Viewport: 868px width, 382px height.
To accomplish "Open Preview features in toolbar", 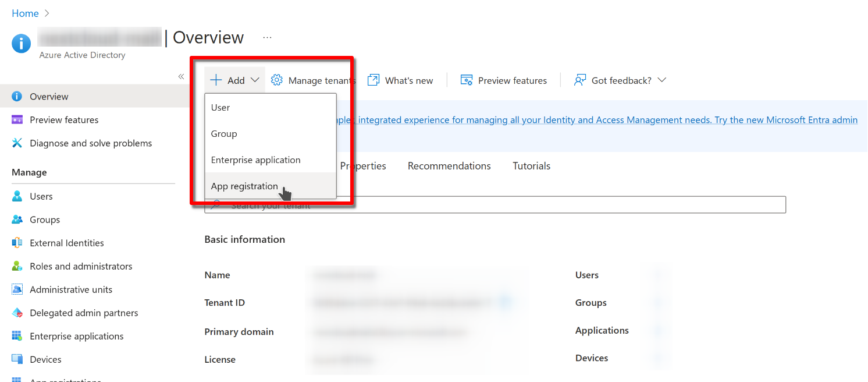I will coord(504,80).
